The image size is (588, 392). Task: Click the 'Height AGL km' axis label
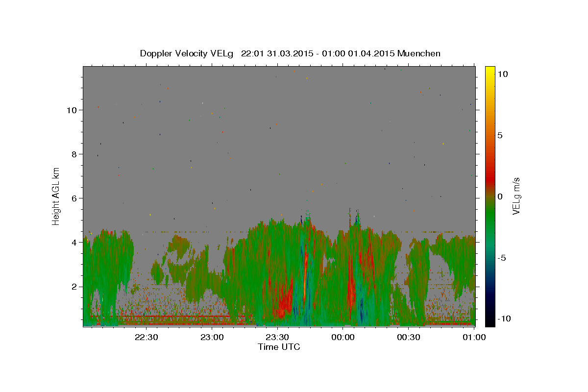point(56,196)
